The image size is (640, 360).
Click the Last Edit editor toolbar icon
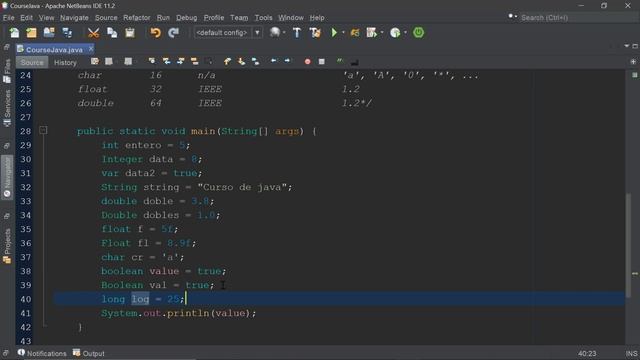point(95,61)
